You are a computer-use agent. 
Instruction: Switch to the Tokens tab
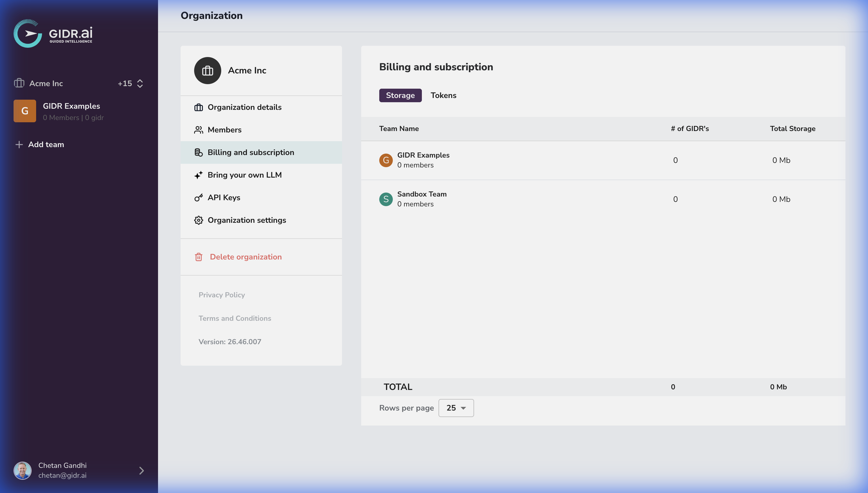click(444, 95)
